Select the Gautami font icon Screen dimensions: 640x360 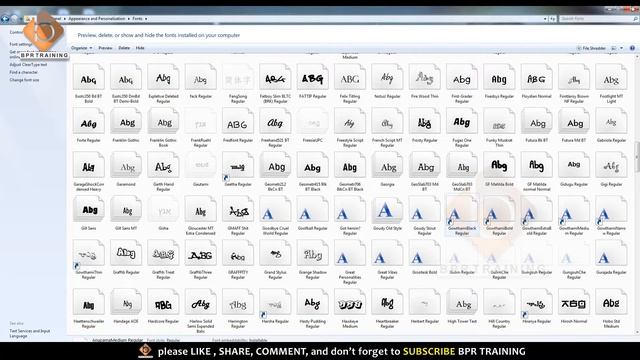(200, 166)
